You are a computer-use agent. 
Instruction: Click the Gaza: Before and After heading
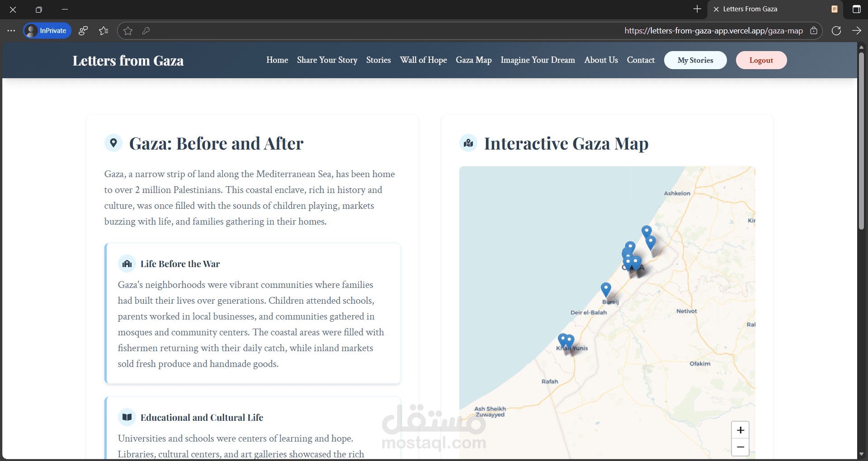click(x=216, y=144)
